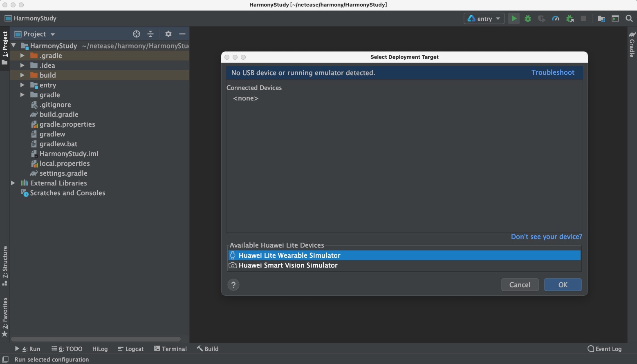Screen dimensions: 637x364
Task: Click the Troubleshoot link
Action: (x=553, y=72)
